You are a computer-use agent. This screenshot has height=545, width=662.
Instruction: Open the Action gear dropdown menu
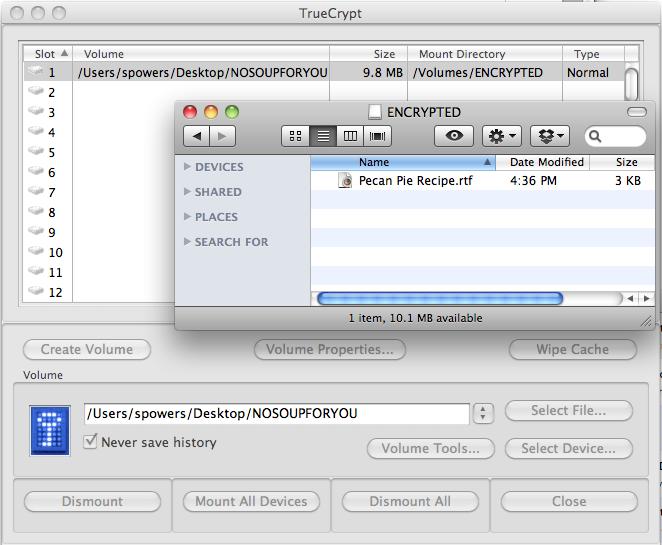[501, 136]
